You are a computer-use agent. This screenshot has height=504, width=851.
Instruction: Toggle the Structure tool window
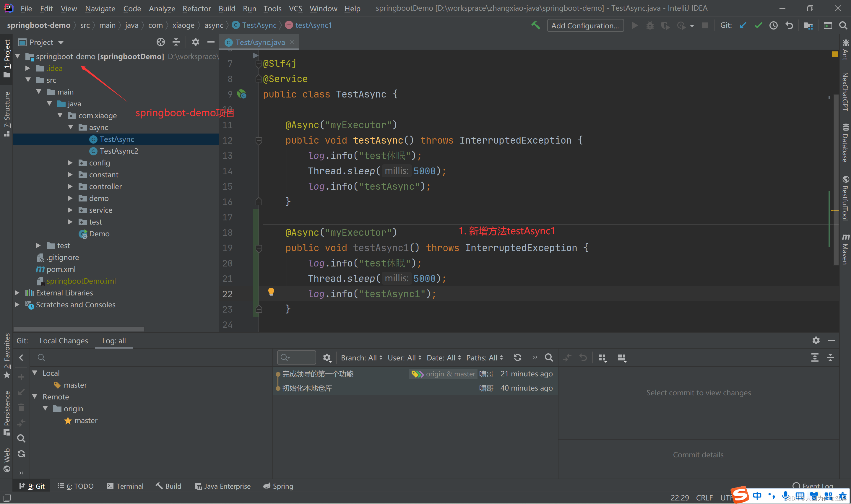click(x=7, y=114)
